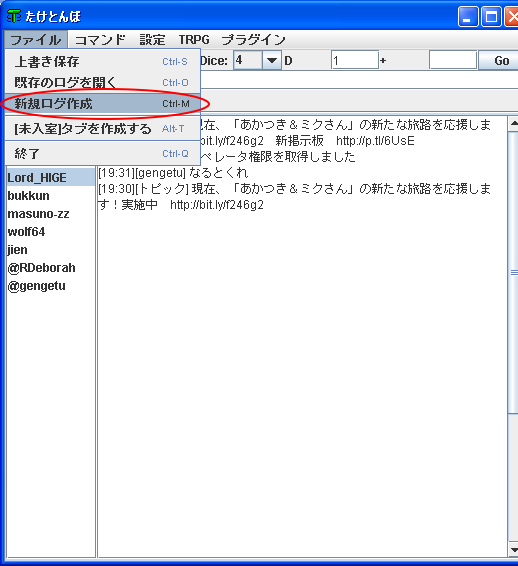Open the プラグイン menu
The image size is (518, 566).
(x=253, y=40)
